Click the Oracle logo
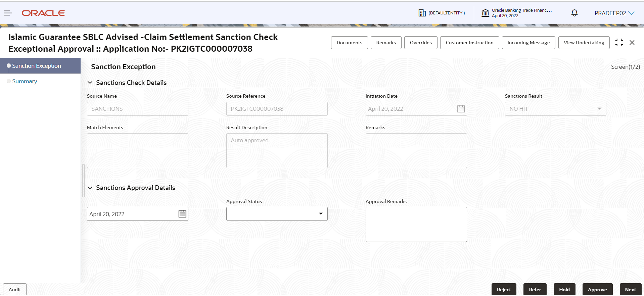The image size is (644, 296). tap(43, 13)
